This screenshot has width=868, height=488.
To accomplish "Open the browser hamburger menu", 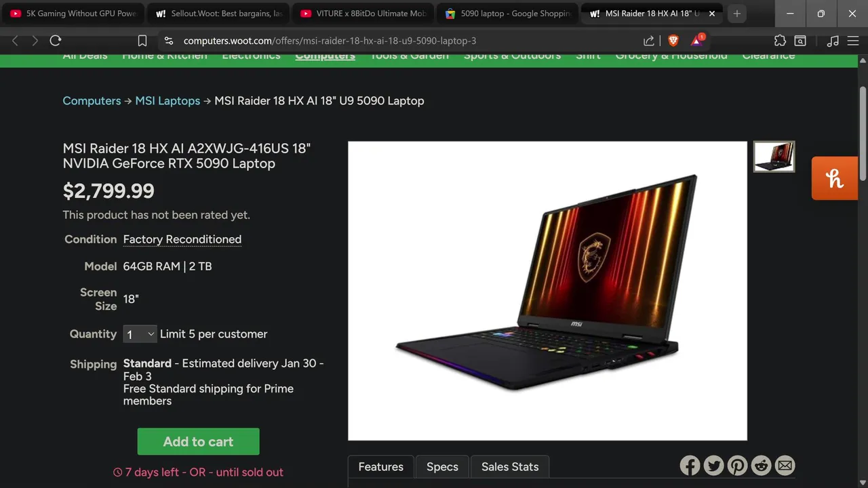I will pos(853,41).
